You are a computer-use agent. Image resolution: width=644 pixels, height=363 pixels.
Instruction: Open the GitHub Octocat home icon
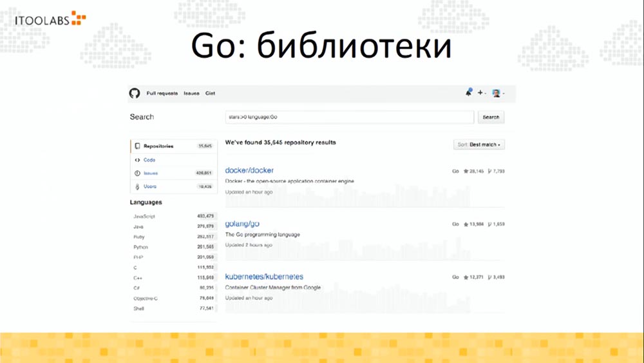pos(135,93)
